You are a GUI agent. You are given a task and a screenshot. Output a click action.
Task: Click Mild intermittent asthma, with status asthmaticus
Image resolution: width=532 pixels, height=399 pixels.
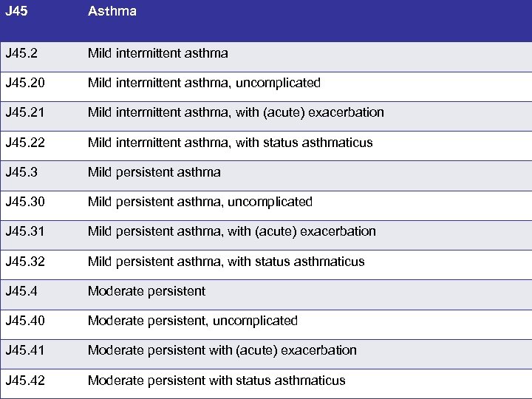(x=230, y=143)
